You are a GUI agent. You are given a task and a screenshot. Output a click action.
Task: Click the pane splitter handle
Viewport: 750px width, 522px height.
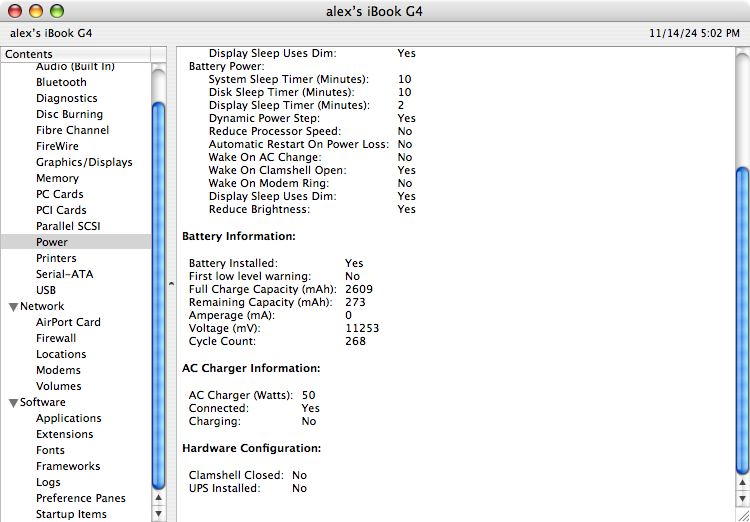coord(171,284)
